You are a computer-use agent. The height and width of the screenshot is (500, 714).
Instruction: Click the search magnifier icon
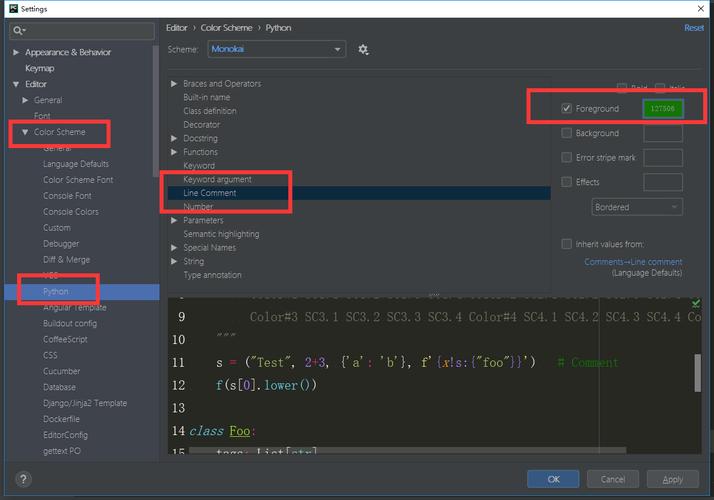18,31
